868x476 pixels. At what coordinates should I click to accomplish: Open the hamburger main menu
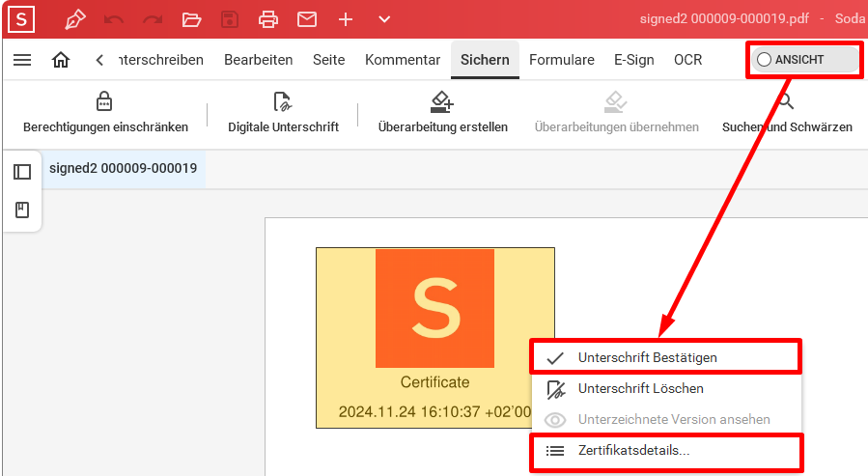[x=22, y=60]
